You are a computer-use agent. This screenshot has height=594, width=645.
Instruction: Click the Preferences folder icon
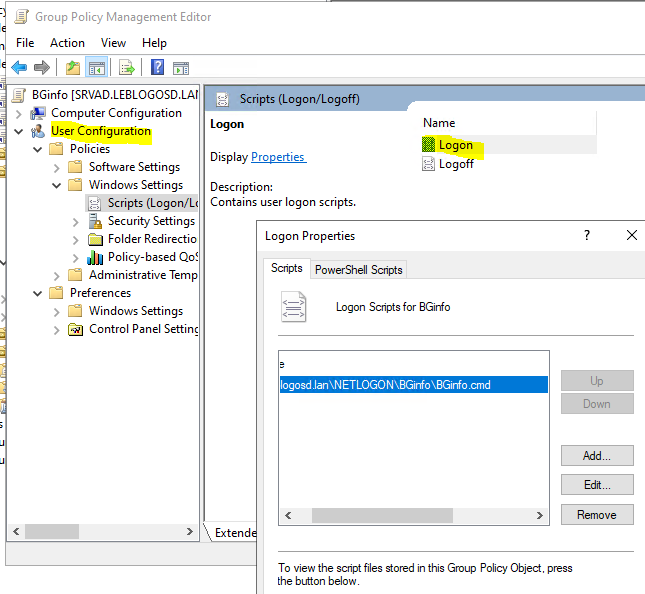(x=56, y=292)
